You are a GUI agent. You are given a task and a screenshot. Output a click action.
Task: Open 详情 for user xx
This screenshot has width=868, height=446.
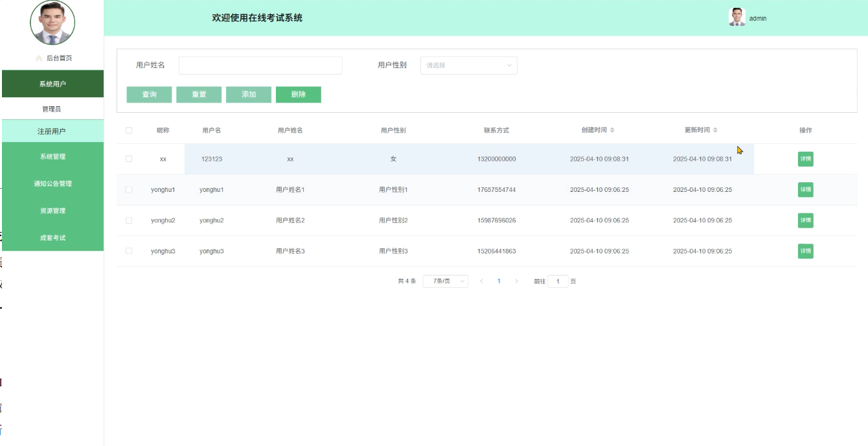805,159
